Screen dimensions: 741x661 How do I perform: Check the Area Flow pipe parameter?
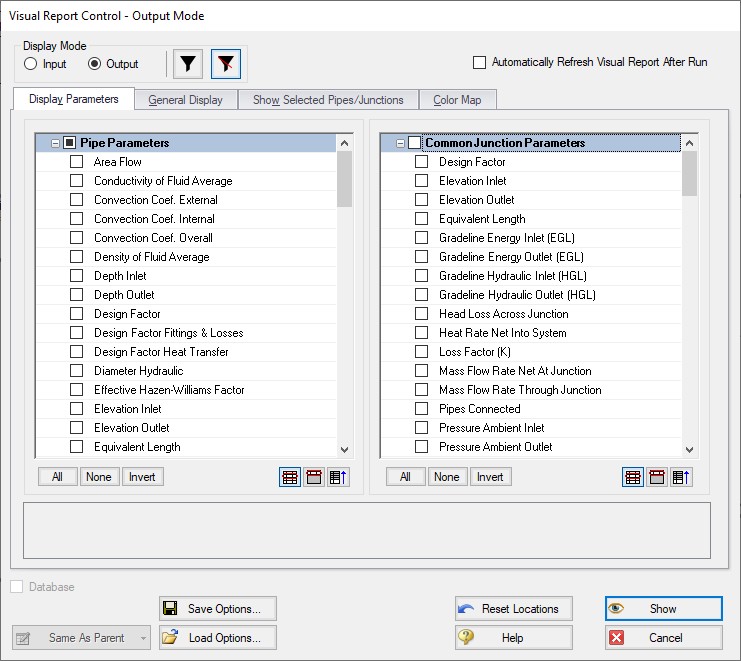click(x=76, y=162)
